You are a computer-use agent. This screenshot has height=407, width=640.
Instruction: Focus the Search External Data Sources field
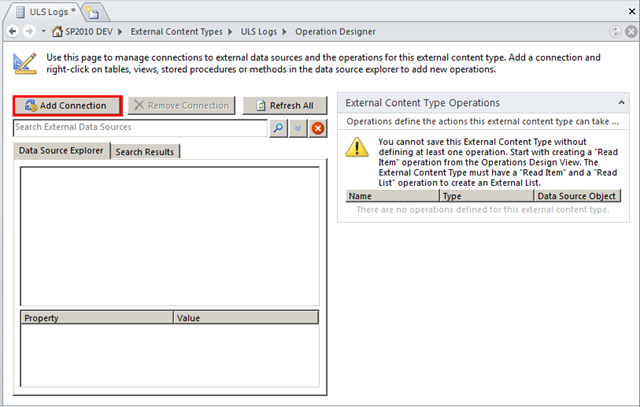point(139,128)
